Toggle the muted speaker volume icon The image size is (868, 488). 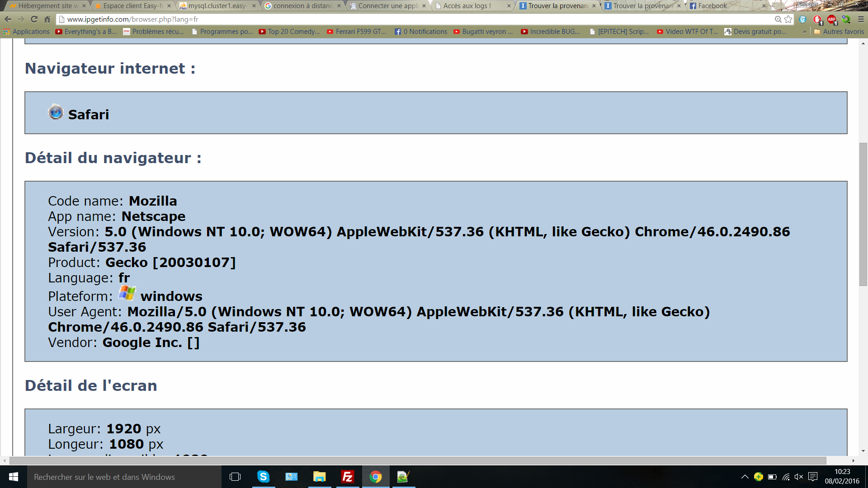click(799, 477)
